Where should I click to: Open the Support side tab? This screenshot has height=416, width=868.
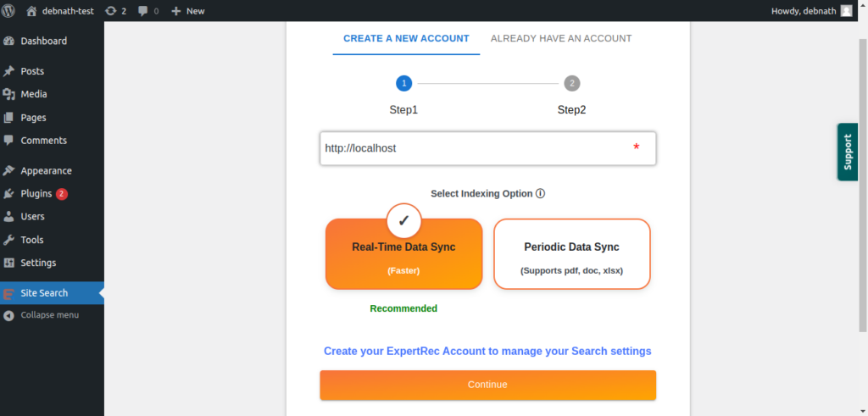(847, 152)
